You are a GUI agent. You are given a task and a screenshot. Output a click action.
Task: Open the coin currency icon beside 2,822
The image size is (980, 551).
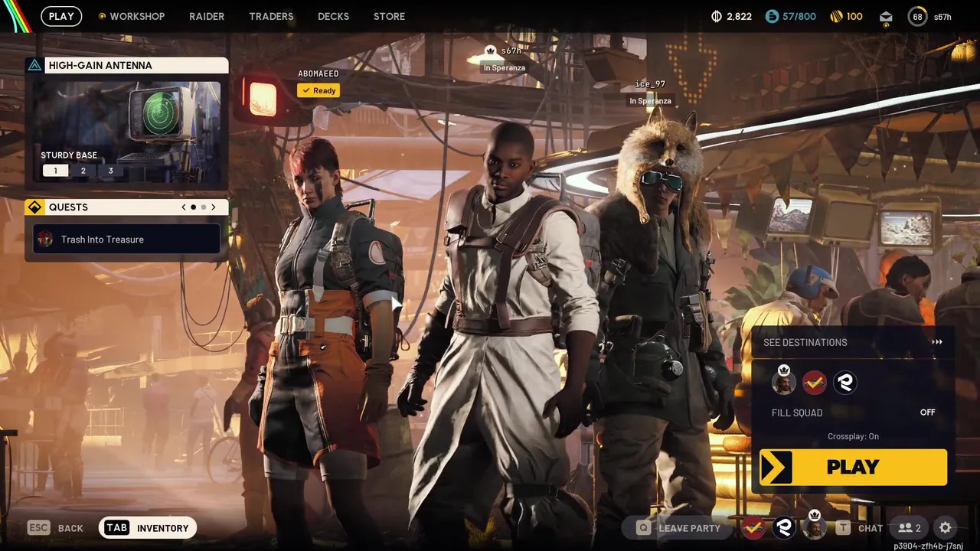tap(717, 16)
